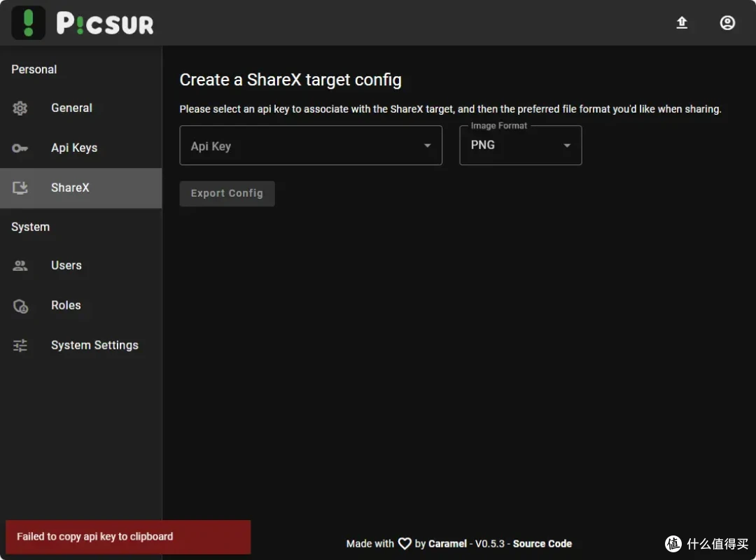Expand the Api Key dropdown arrow
Image resolution: width=756 pixels, height=560 pixels.
pos(427,146)
